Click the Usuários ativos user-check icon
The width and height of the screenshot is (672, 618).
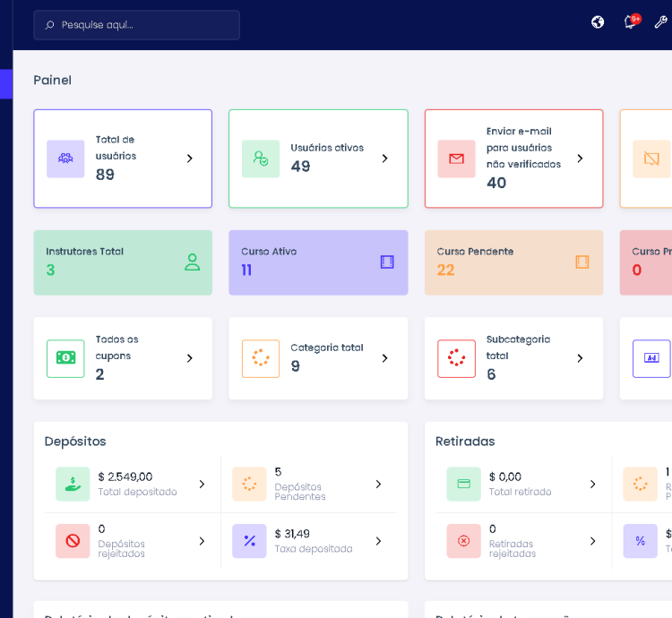point(261,159)
